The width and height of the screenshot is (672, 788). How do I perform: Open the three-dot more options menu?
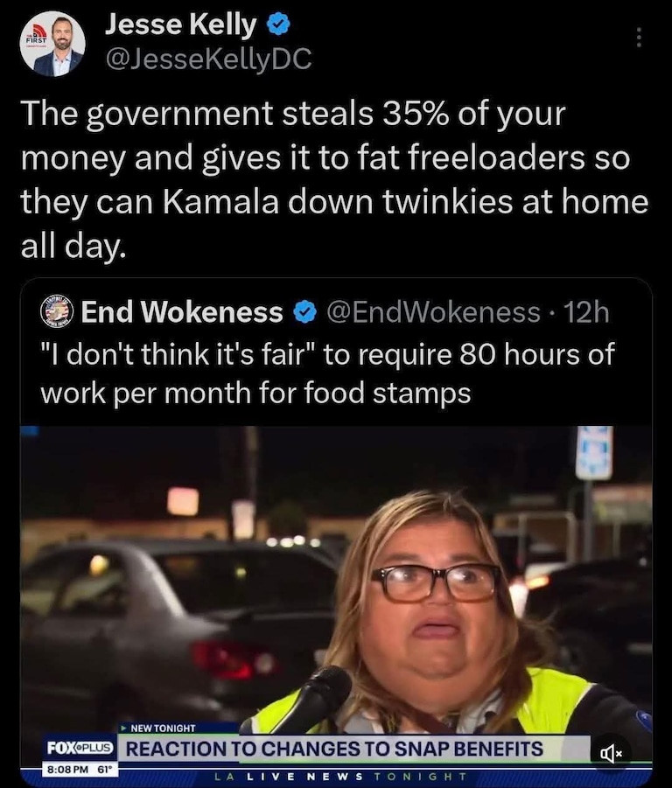[x=639, y=38]
